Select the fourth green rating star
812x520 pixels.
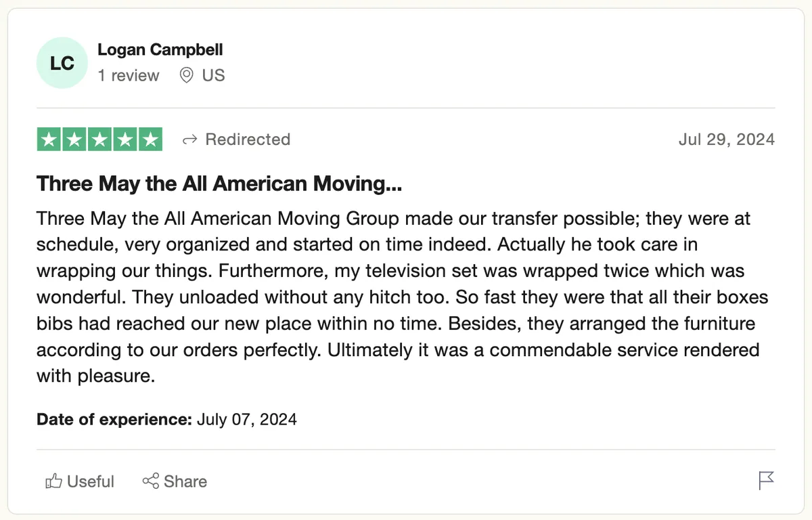point(125,139)
